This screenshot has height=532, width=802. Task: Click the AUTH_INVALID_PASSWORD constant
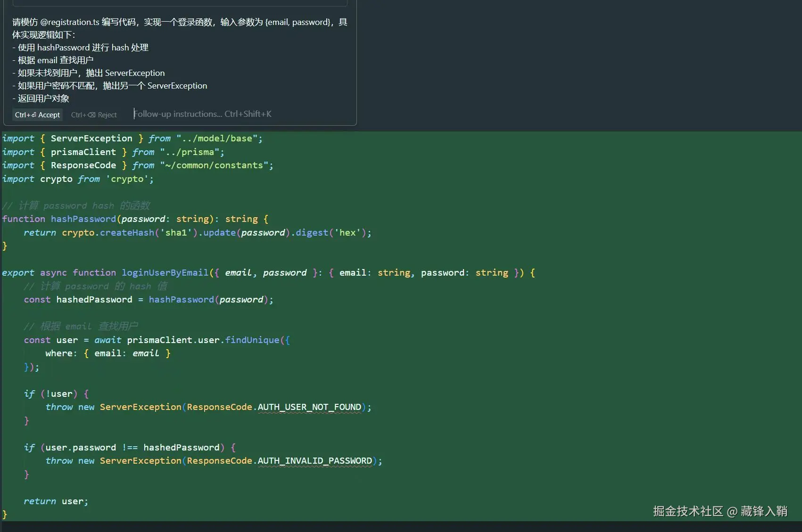pos(314,460)
